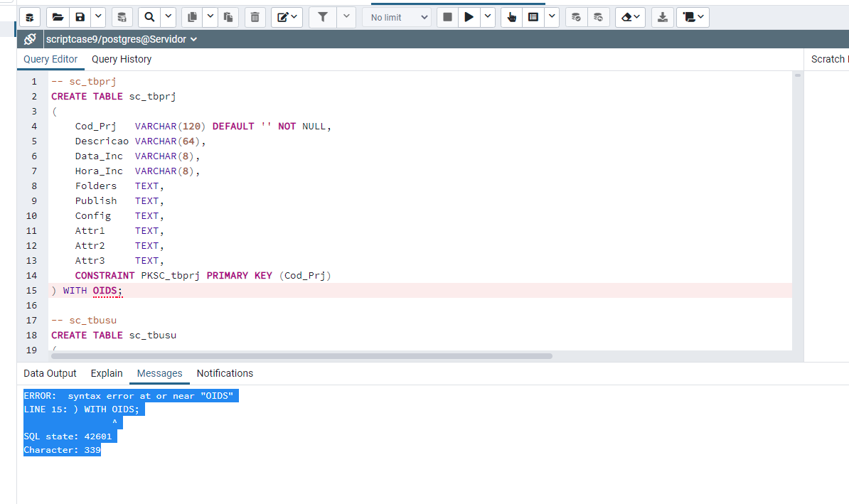Execute the query with Play button
This screenshot has width=849, height=504.
[x=469, y=17]
